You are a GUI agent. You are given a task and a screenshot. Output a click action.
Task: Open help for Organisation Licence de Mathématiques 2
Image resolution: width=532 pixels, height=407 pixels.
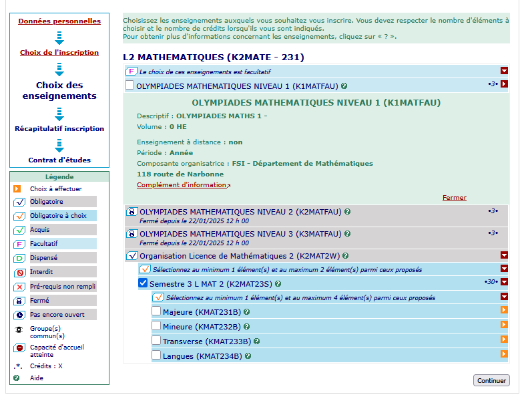pyautogui.click(x=344, y=256)
